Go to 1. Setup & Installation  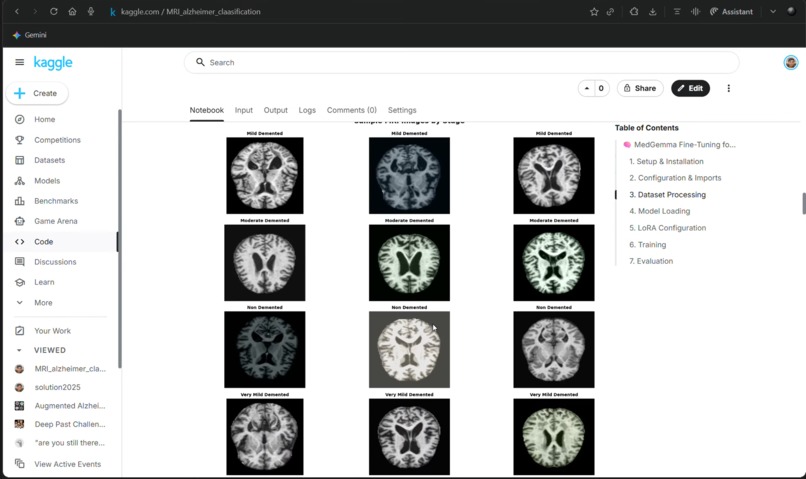click(x=666, y=161)
